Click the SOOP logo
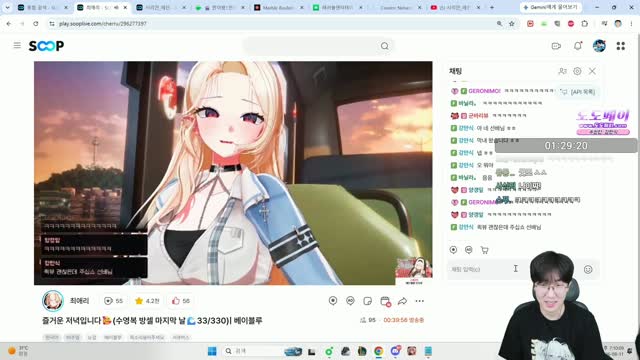640x360 pixels. pyautogui.click(x=46, y=46)
